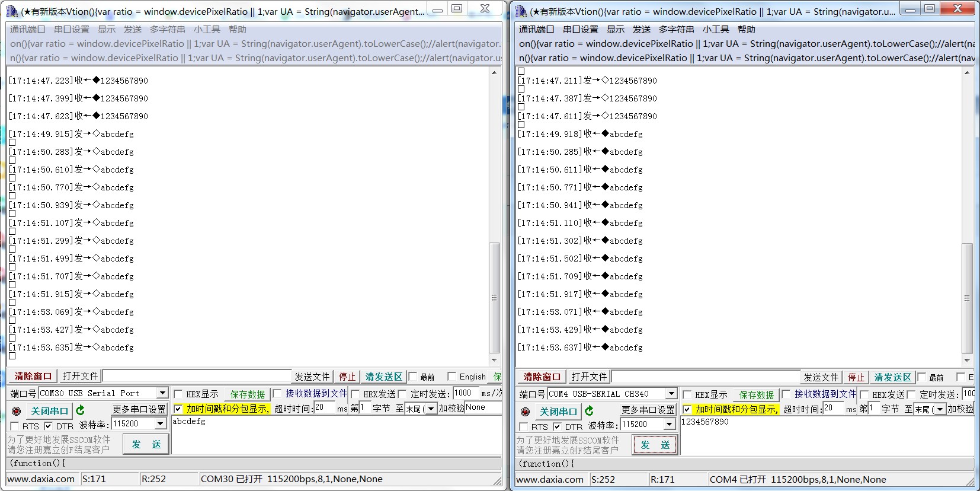Click vertical scrollbar thumb in right receive area
The height and width of the screenshot is (491, 980).
pyautogui.click(x=967, y=298)
